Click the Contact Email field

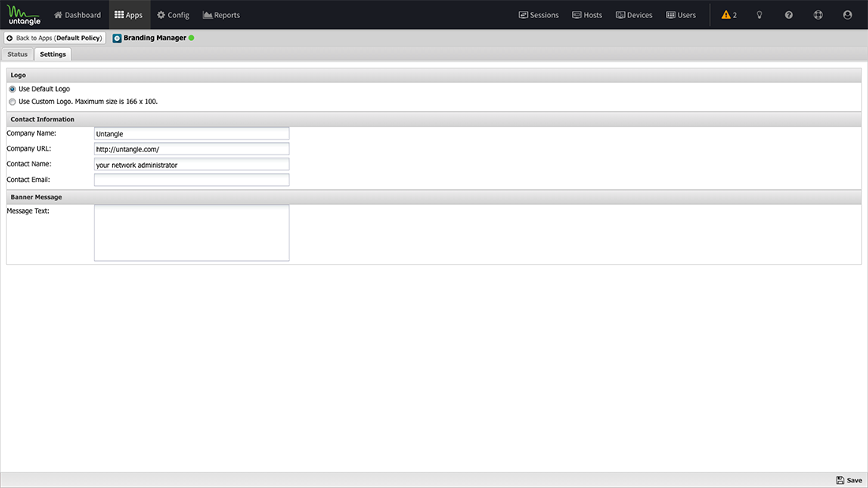[x=192, y=180]
